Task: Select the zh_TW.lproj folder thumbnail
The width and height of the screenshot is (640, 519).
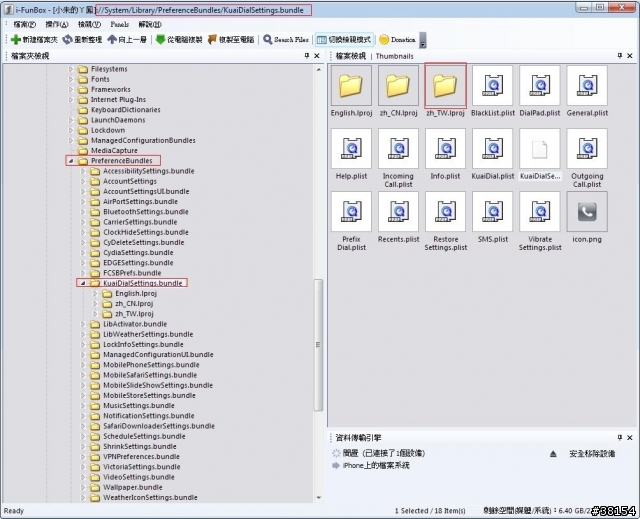Action: (x=445, y=85)
